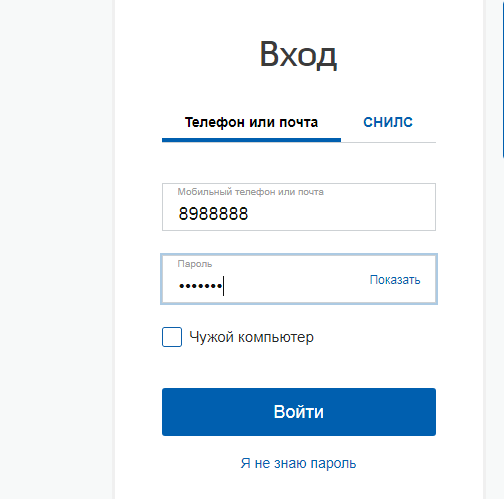Click the gray divider line under СНИЛС
The image size is (504, 499).
point(388,142)
